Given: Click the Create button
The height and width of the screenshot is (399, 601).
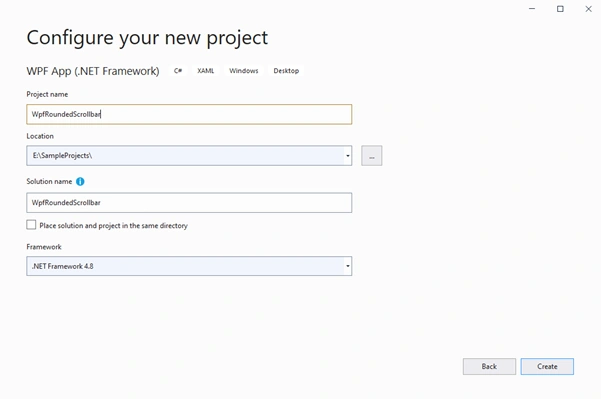Looking at the screenshot, I should point(547,366).
